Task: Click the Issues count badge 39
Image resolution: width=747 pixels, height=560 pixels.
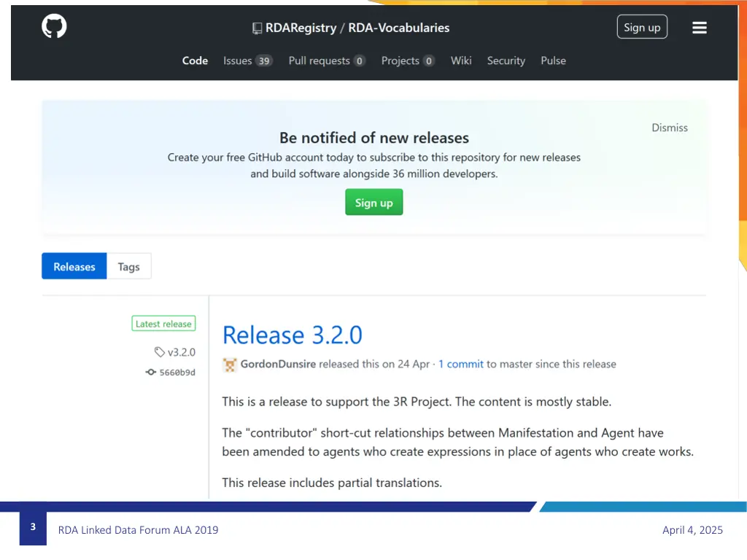Action: [263, 61]
